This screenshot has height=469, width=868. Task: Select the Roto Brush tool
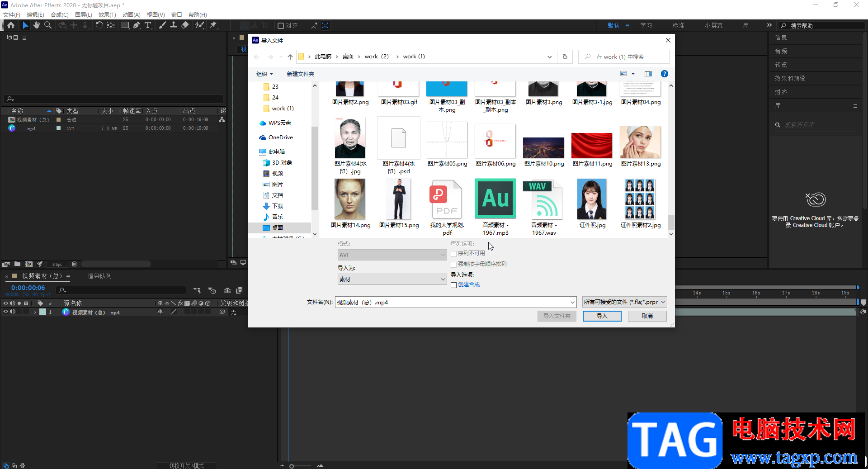point(199,25)
